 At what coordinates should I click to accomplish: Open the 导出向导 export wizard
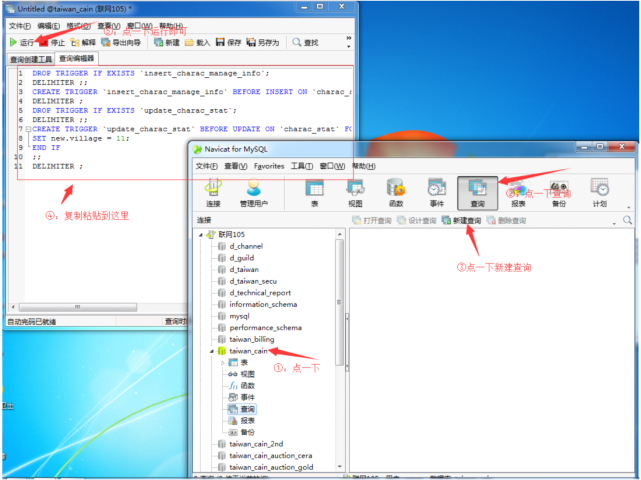[x=126, y=43]
